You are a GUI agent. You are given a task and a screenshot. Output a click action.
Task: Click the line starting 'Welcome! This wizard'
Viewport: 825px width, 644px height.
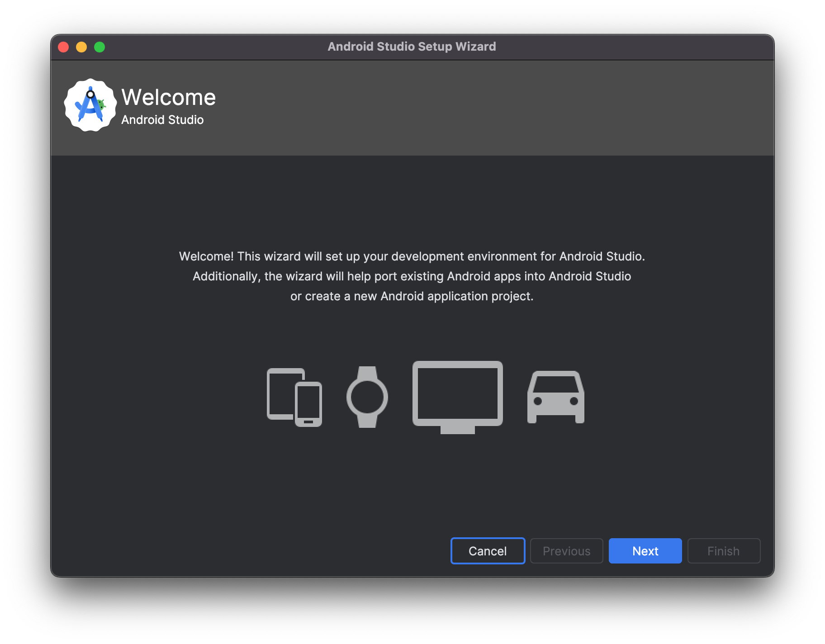(x=412, y=256)
